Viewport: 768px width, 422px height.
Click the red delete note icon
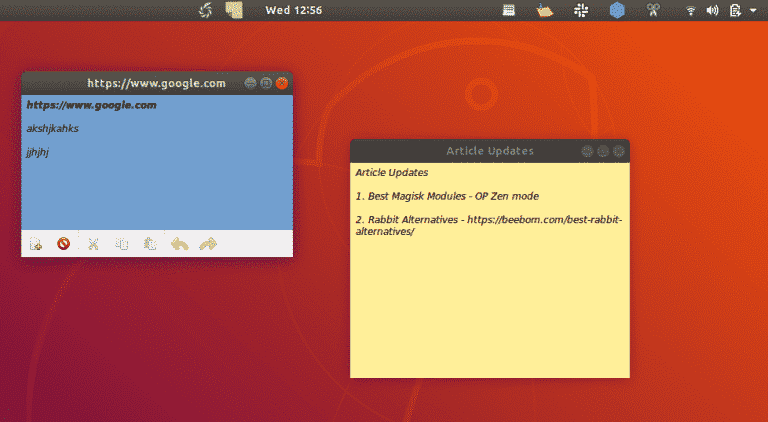pos(64,243)
